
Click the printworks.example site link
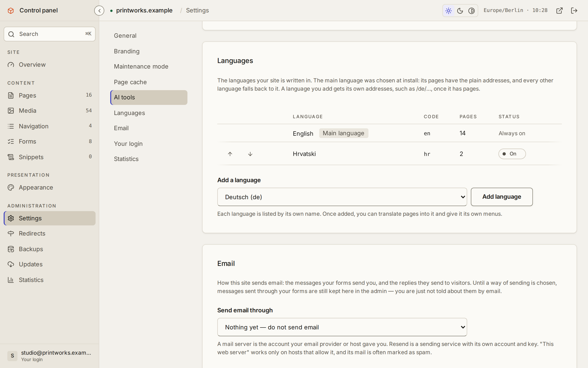coord(144,11)
